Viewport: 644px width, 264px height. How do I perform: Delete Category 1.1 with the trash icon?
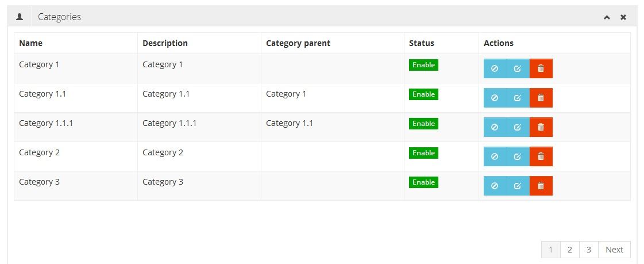click(541, 98)
